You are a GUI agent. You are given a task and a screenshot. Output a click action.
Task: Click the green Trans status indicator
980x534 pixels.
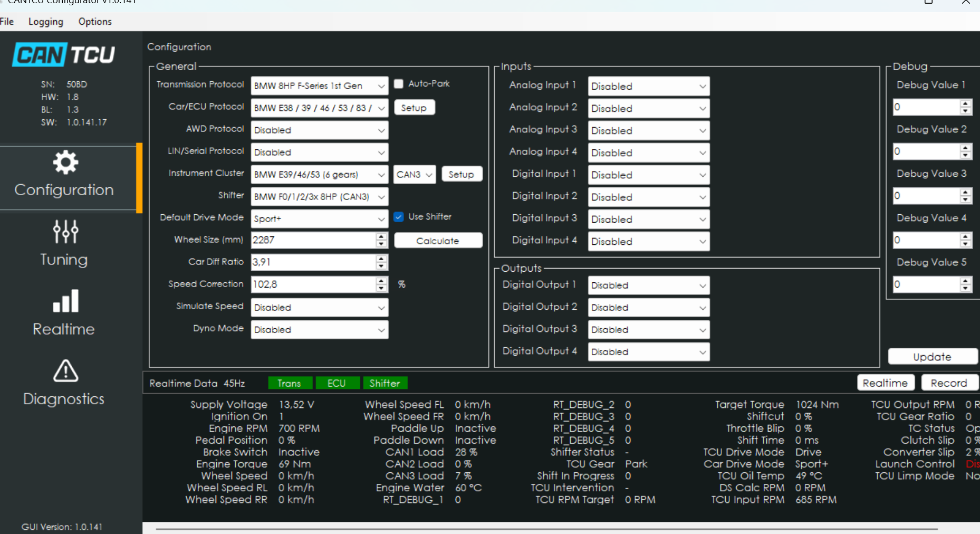tap(290, 383)
